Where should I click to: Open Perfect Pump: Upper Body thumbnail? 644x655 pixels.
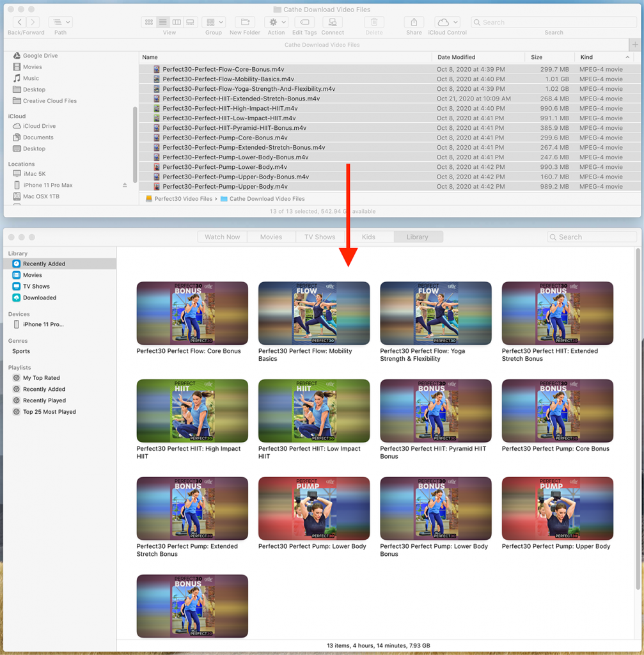click(x=558, y=509)
